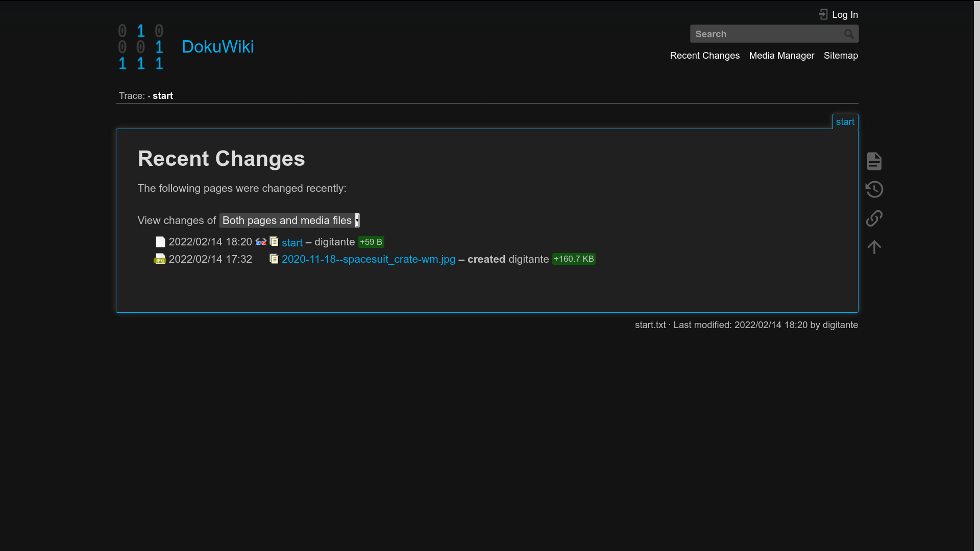The image size is (980, 551).
Task: Open the Recent Changes menu item
Action: (704, 56)
